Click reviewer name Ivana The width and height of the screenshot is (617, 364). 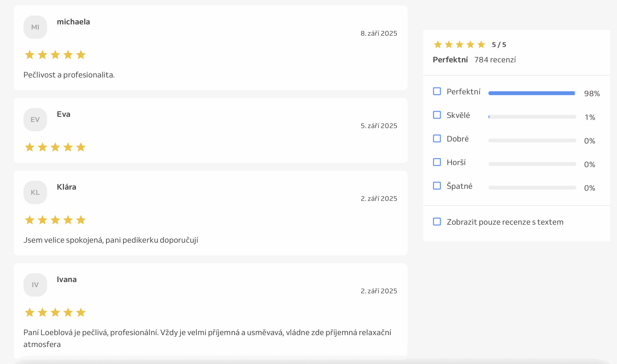[x=67, y=279]
